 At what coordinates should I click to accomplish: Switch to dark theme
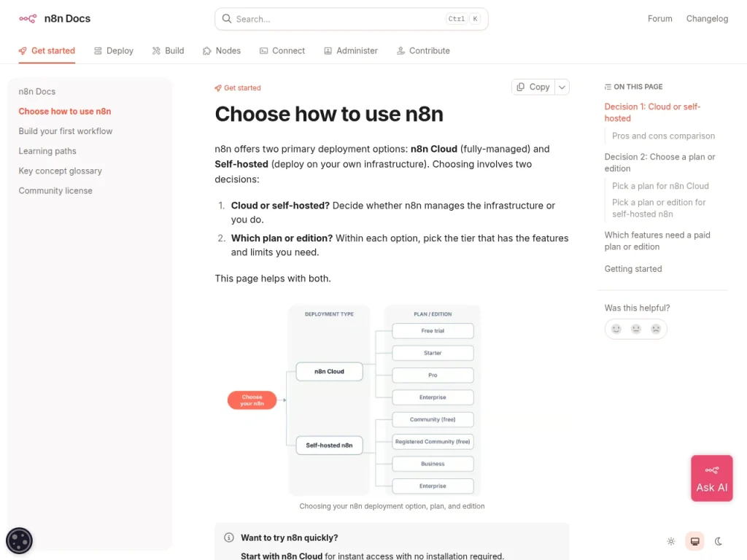coord(719,541)
